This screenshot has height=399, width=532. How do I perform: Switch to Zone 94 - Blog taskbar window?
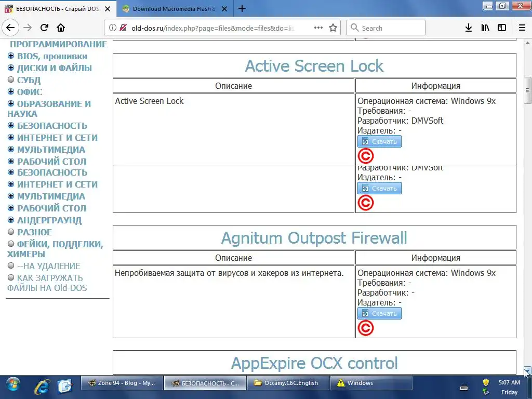click(x=122, y=383)
